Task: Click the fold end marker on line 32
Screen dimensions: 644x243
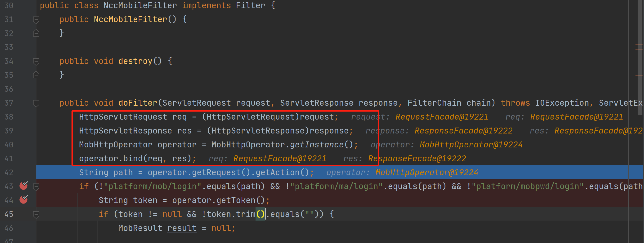Action: coord(36,33)
